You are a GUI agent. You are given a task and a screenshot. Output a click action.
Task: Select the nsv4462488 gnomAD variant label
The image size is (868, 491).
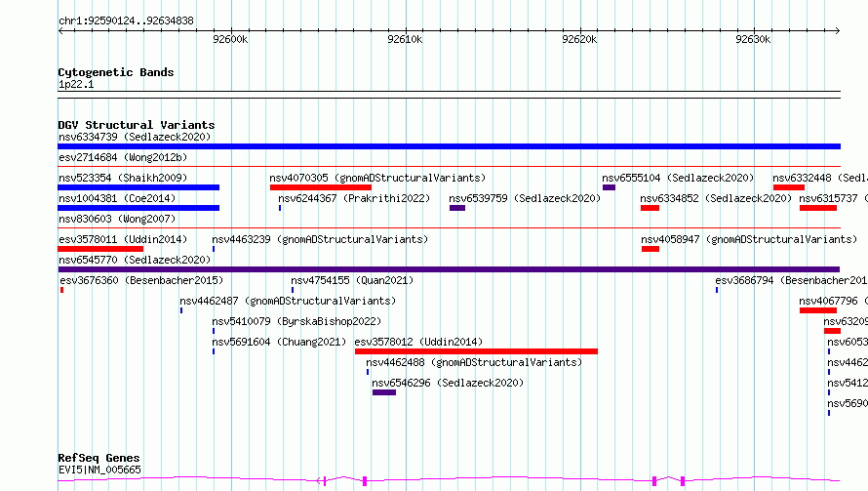pos(474,362)
